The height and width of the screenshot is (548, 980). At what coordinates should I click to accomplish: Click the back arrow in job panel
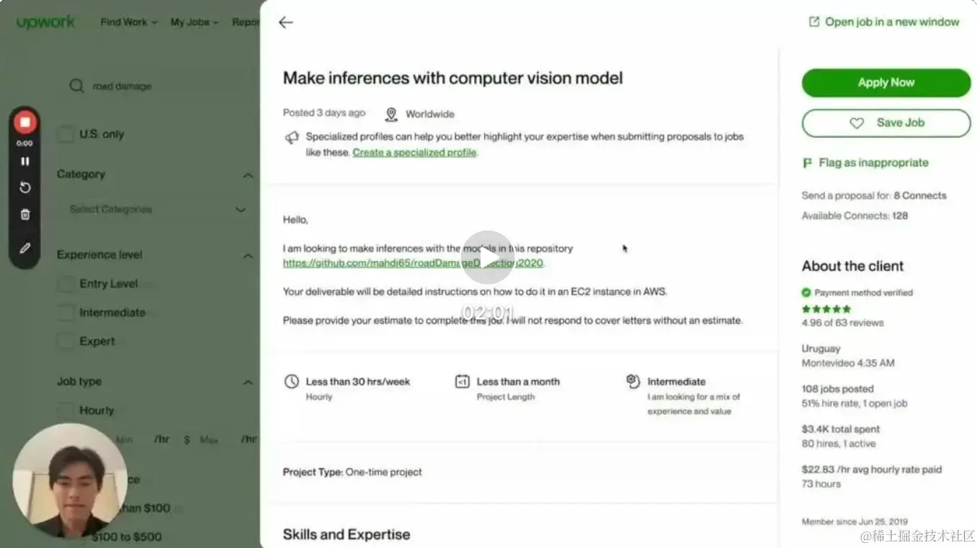click(x=286, y=22)
